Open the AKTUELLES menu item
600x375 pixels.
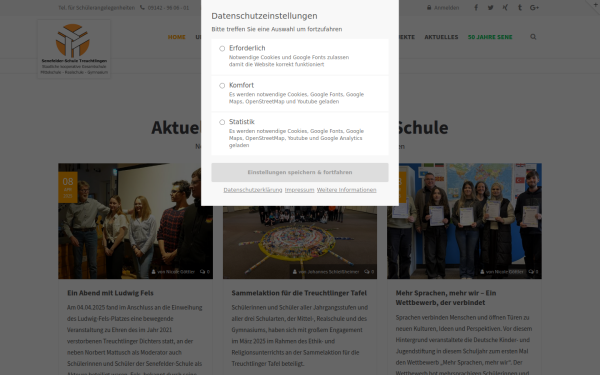(x=441, y=37)
